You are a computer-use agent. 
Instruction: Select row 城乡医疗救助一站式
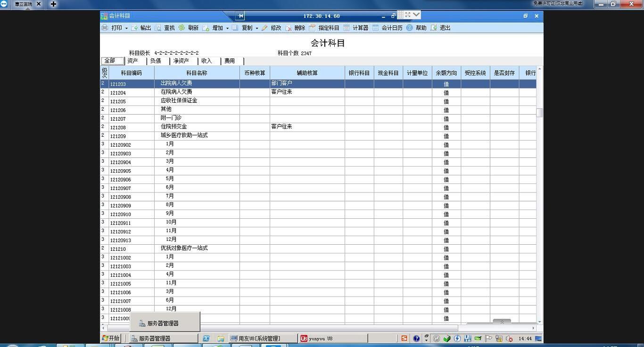[x=318, y=136]
